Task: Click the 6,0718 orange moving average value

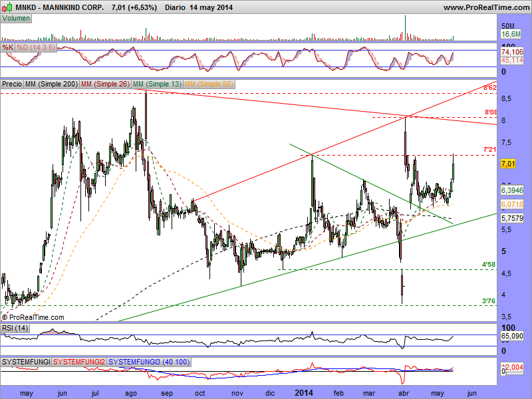Action: point(512,204)
